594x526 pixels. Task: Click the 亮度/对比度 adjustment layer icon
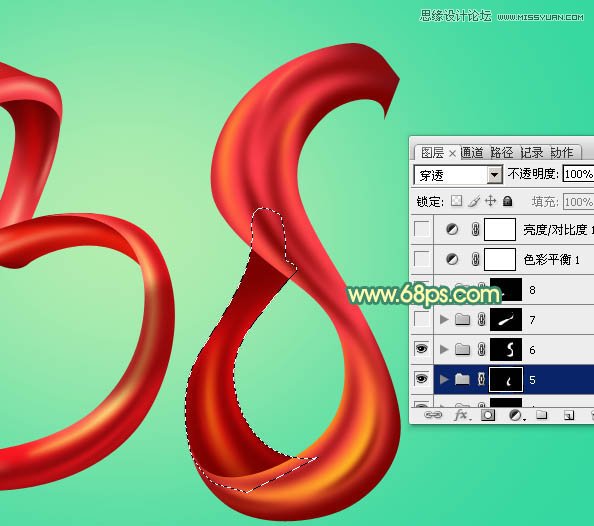[452, 229]
